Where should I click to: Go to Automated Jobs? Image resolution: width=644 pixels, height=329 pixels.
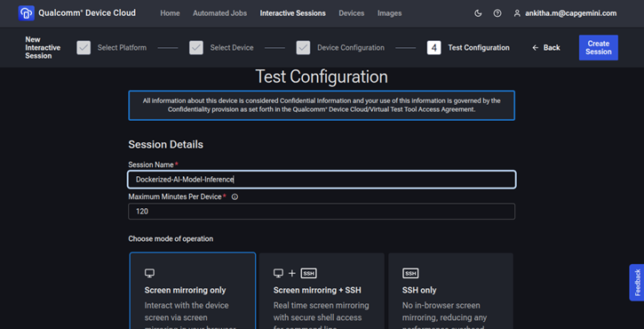coord(219,13)
